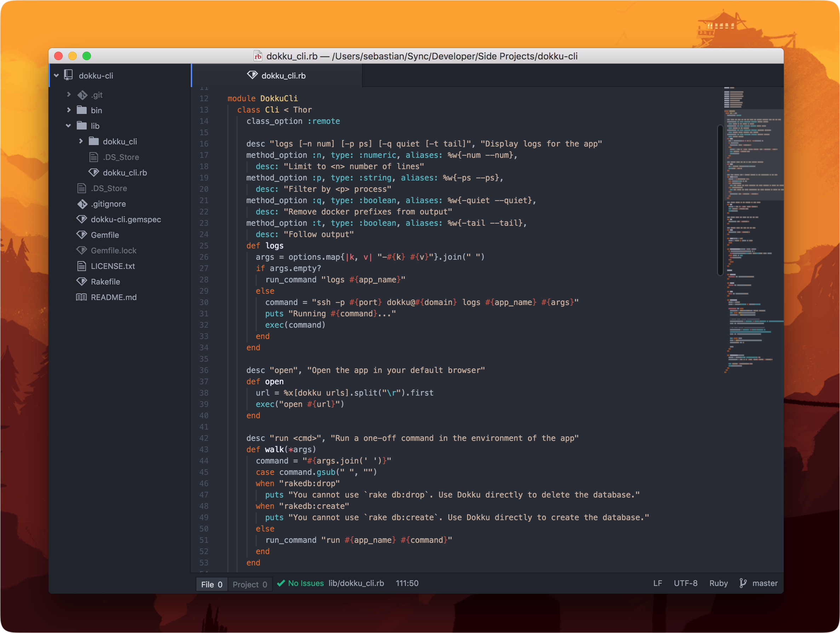The image size is (840, 633).
Task: Toggle the File 0 linter scope
Action: [x=212, y=584]
